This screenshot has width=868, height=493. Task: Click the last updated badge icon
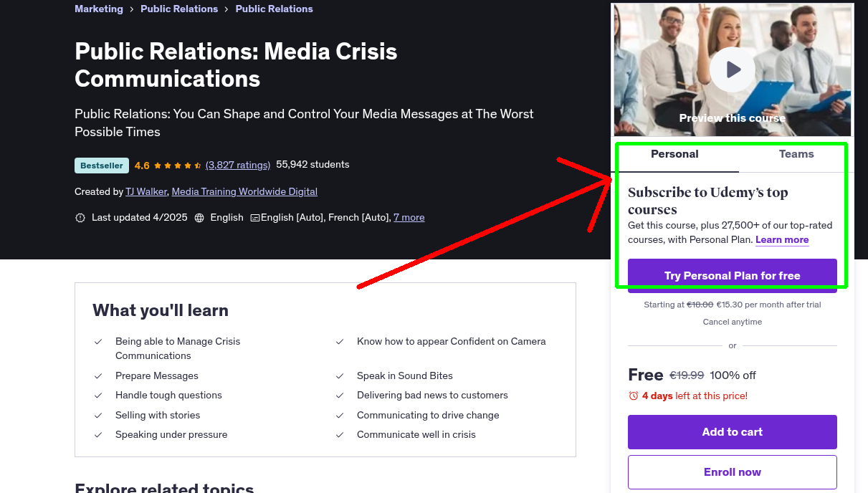(80, 218)
